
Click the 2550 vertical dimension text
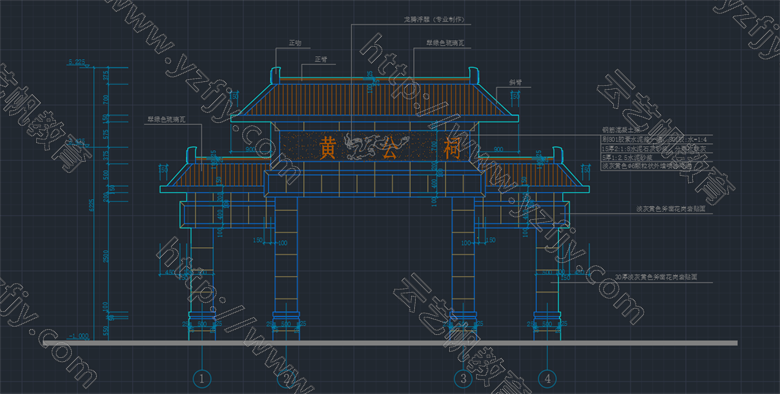pos(105,256)
